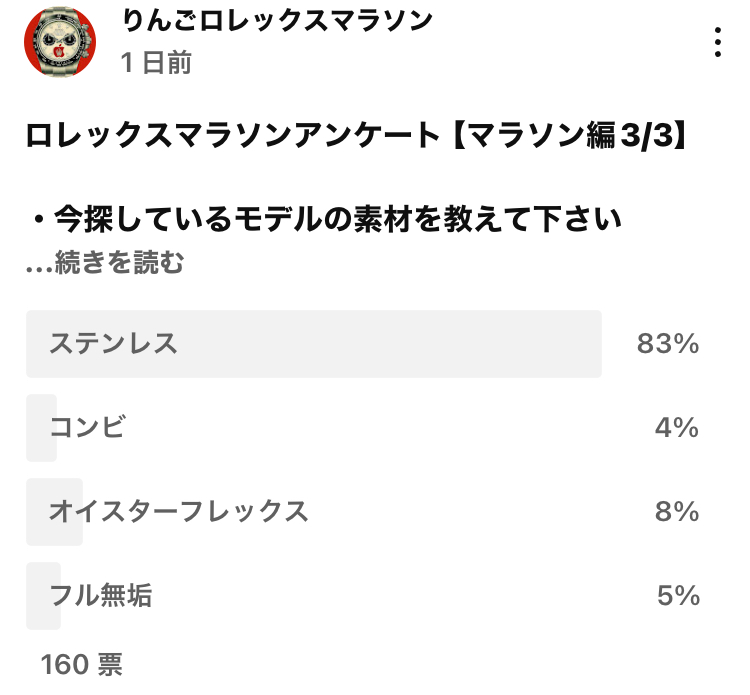This screenshot has width=750, height=695.
Task: Select the long gray ステンレス result bar
Action: coord(314,344)
